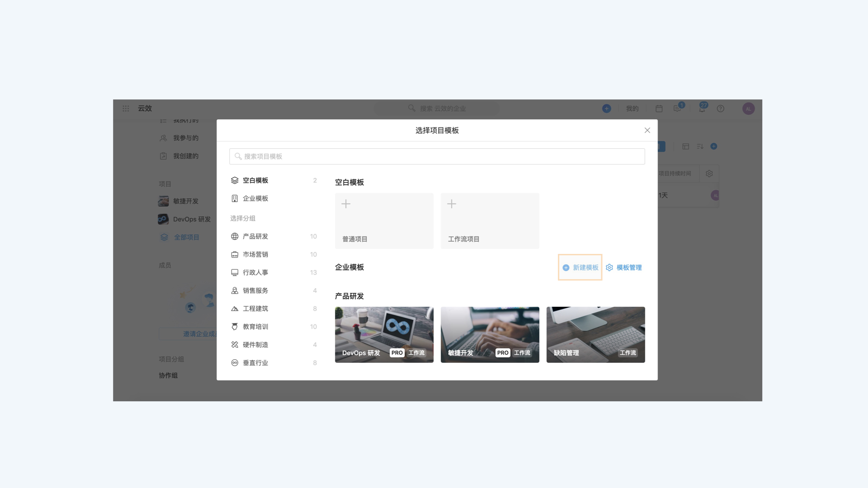Select the 市场营销 group
This screenshot has height=488, width=868.
point(274,254)
